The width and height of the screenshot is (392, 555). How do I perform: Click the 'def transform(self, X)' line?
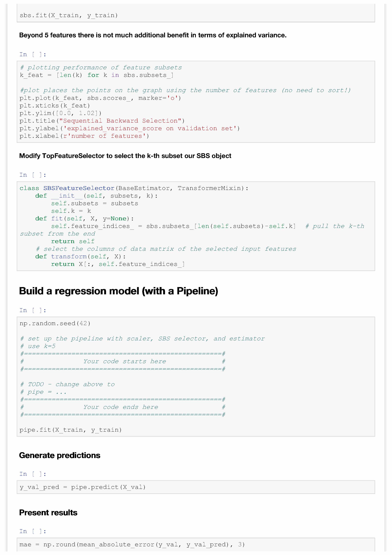click(80, 256)
